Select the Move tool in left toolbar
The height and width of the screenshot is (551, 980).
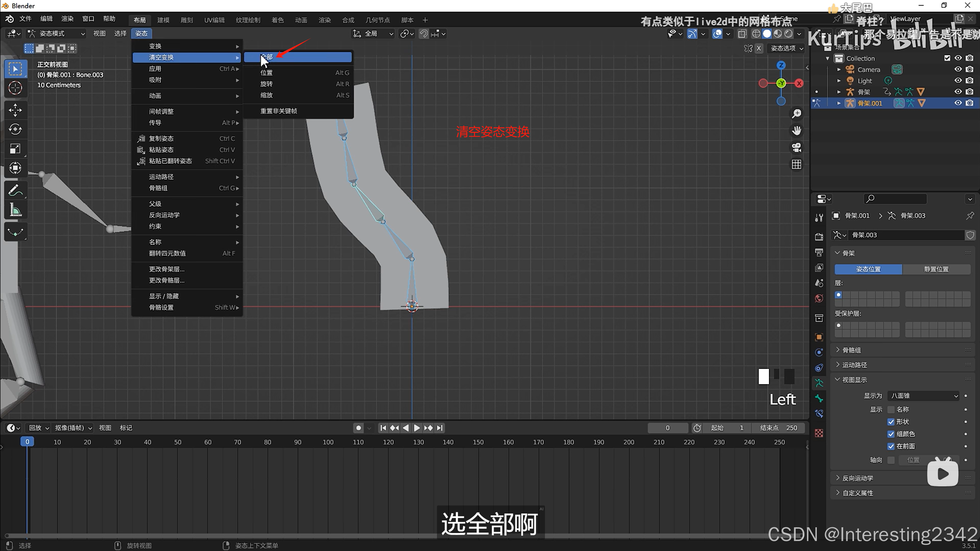click(x=15, y=110)
